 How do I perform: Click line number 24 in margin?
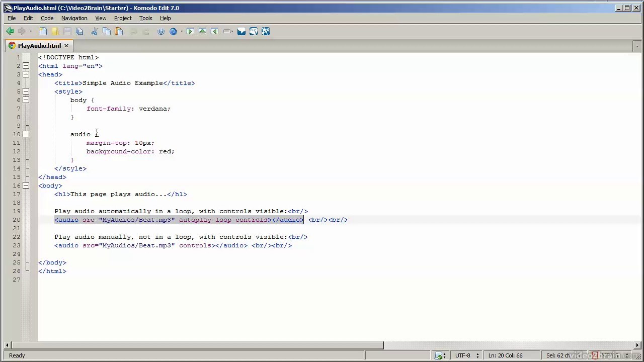point(17,254)
